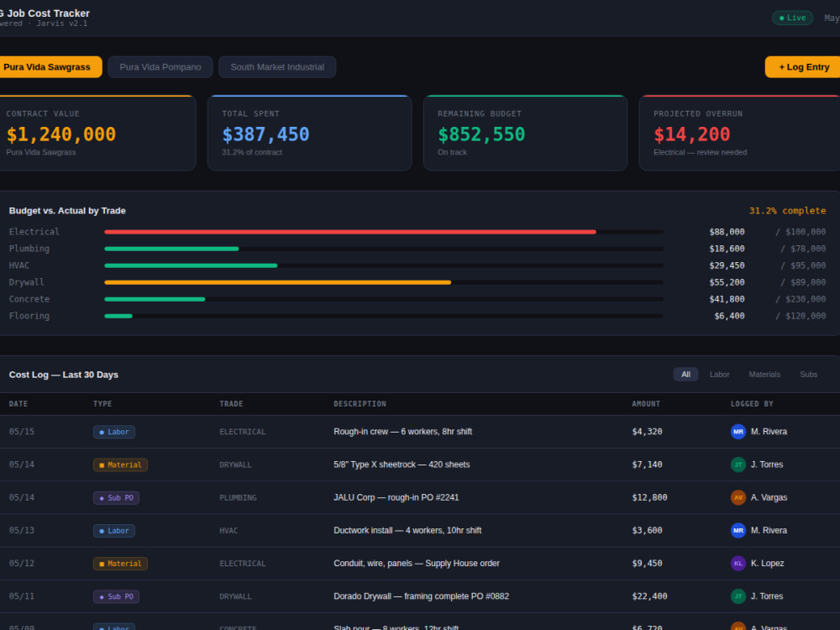Click "5/8" Type X sheetrock — 420 sheets"
Screen dimensions: 840x630
402,465
